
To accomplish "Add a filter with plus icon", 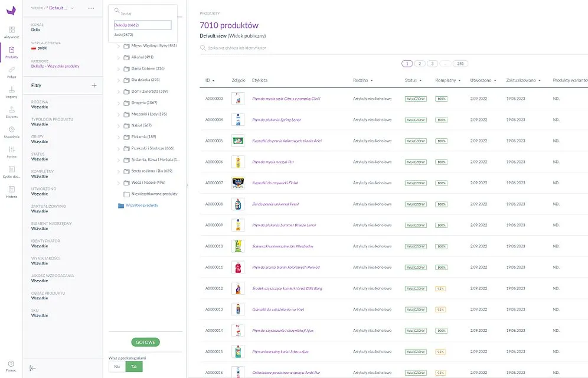I will 94,86.
